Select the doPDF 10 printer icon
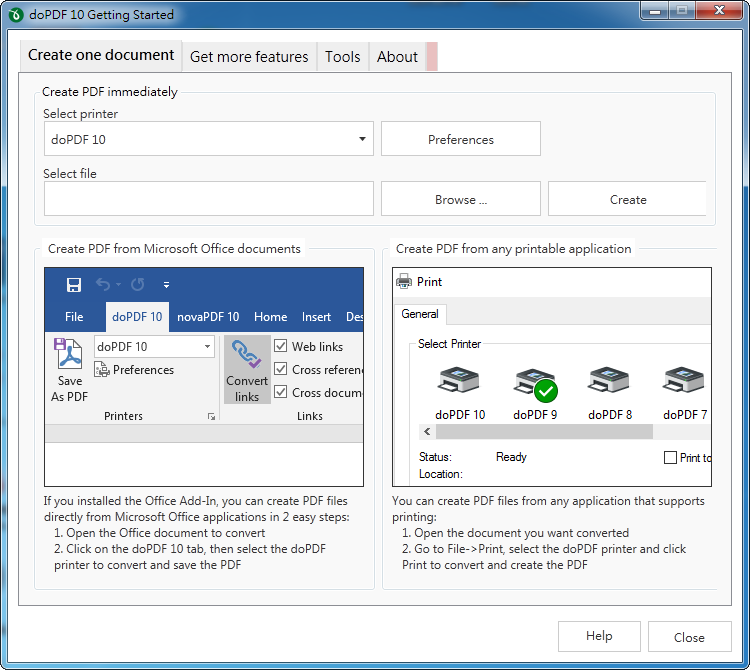This screenshot has height=670, width=750. pos(458,380)
